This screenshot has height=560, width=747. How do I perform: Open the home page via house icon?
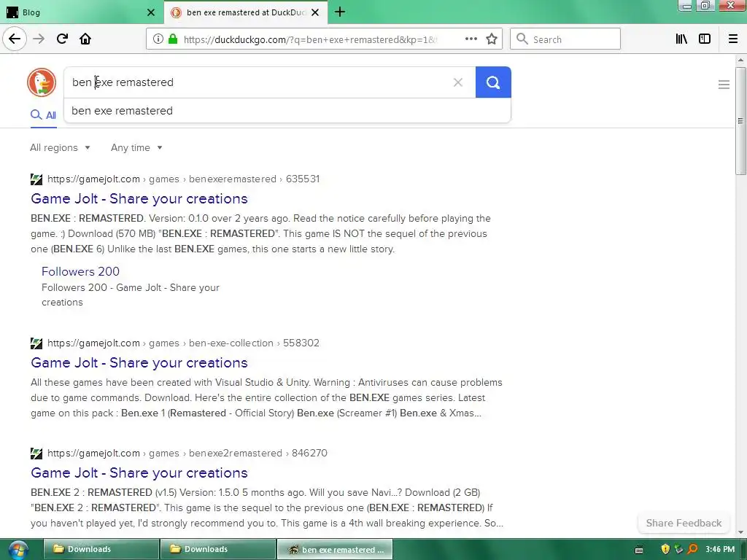coord(85,39)
